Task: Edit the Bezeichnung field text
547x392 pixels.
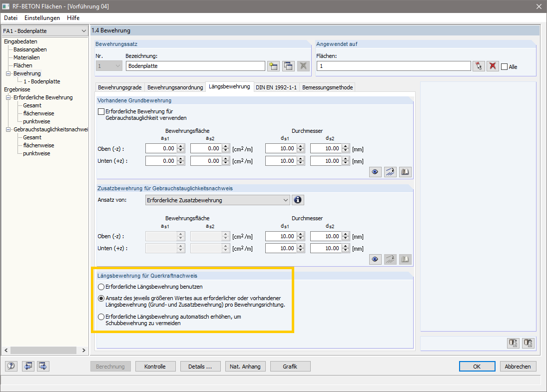Action: [x=195, y=65]
